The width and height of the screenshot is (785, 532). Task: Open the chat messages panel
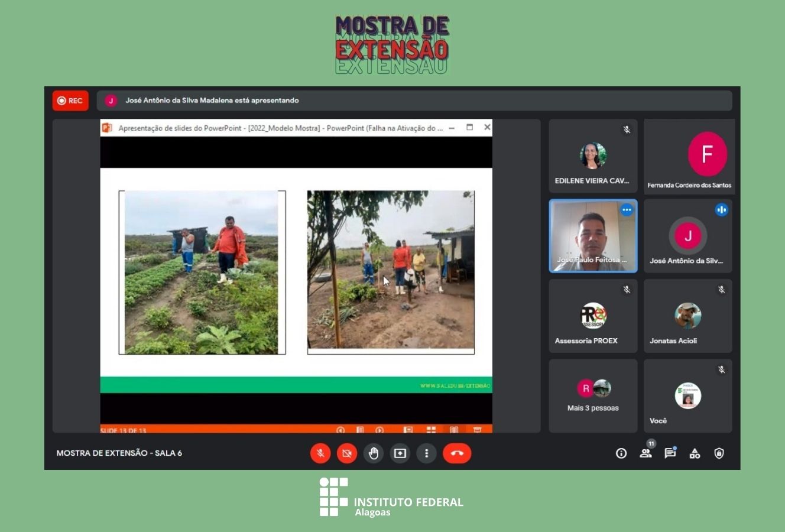tap(670, 453)
